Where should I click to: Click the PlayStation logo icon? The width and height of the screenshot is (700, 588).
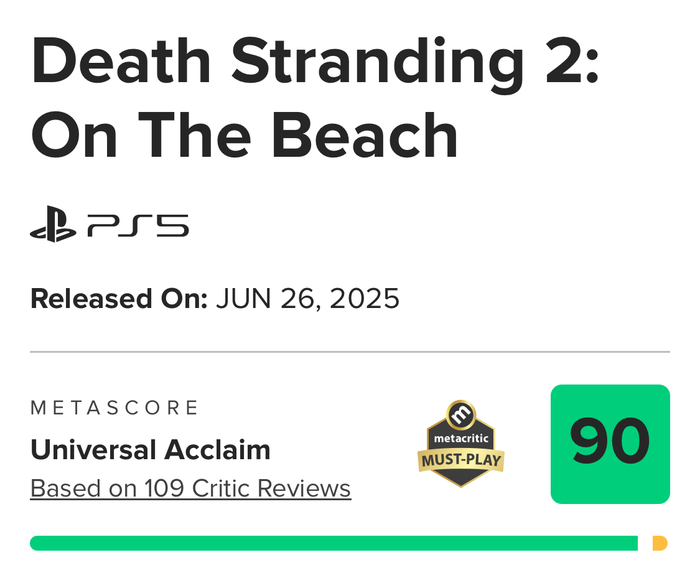tap(53, 223)
